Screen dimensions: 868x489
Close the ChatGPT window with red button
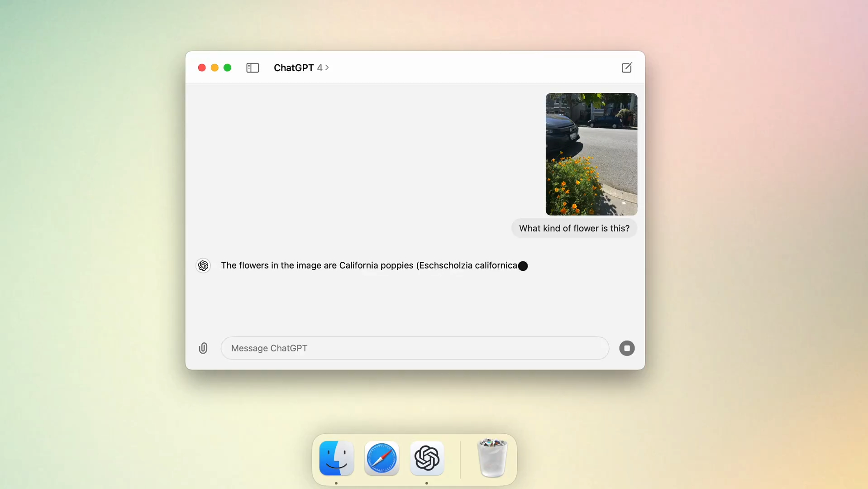(202, 68)
